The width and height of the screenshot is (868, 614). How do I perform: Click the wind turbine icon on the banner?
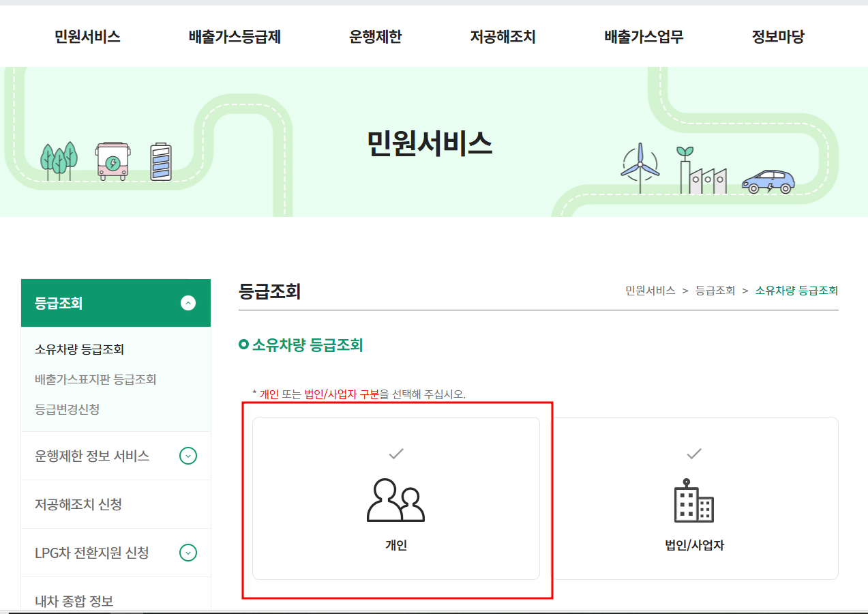[642, 166]
